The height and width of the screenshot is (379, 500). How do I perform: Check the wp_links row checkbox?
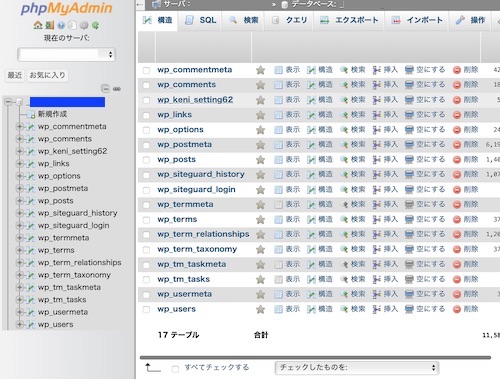coord(146,115)
